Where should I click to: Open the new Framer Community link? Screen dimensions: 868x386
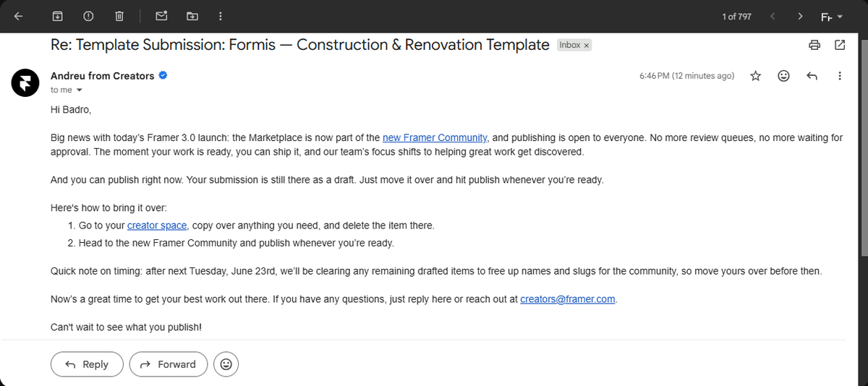(x=435, y=137)
